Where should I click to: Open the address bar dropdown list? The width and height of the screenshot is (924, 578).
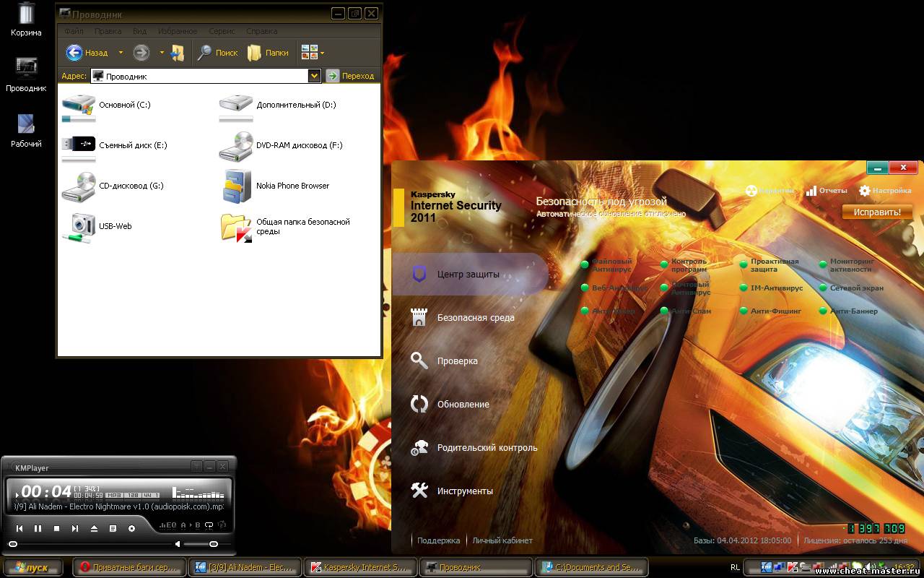(x=314, y=76)
